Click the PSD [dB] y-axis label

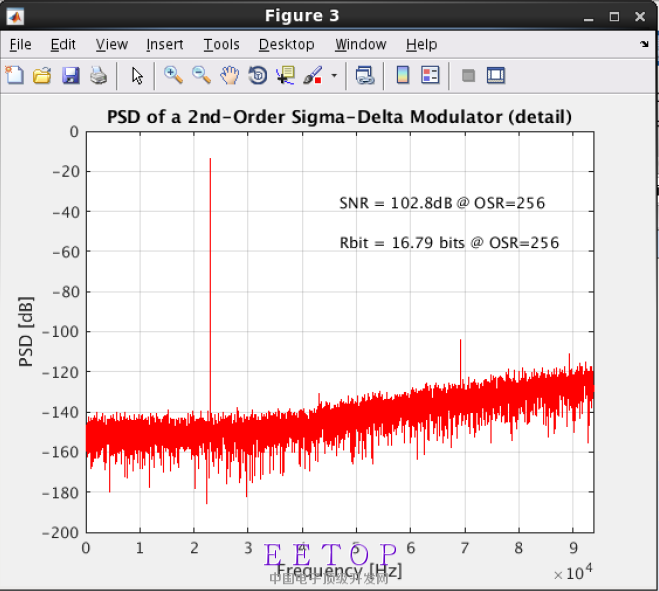[x=26, y=331]
